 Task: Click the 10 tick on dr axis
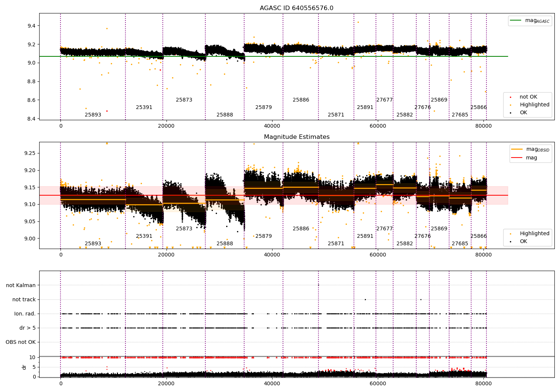[32, 358]
